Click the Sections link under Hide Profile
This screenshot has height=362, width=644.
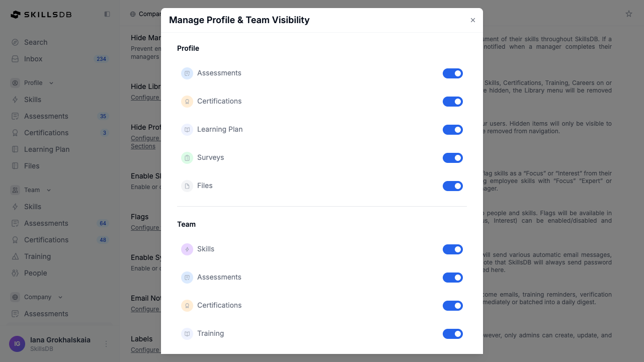143,146
